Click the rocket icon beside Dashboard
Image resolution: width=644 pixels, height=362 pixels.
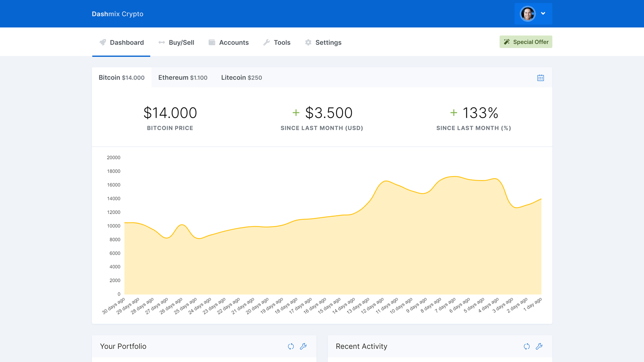pos(103,42)
